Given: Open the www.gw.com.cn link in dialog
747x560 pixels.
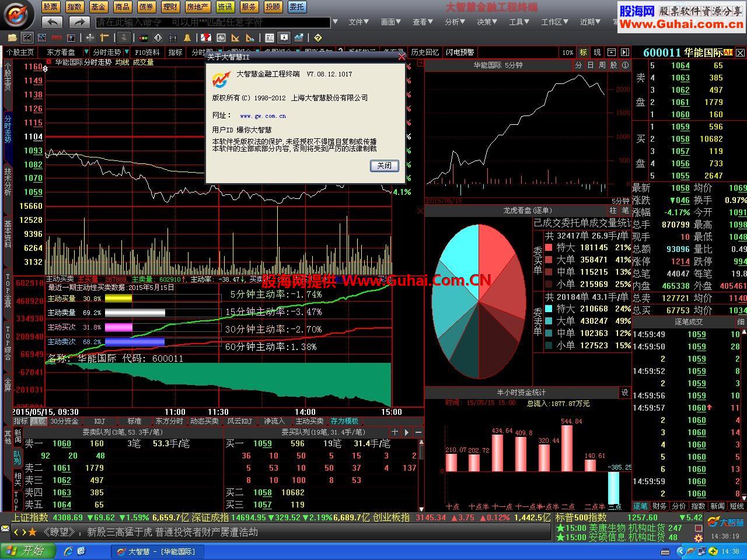Looking at the screenshot, I should pyautogui.click(x=263, y=116).
